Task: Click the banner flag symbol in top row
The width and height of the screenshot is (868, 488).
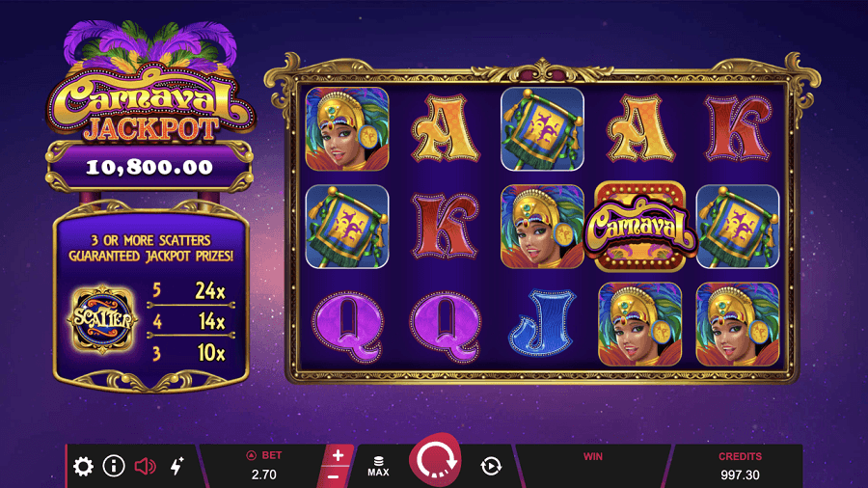Action: tap(542, 128)
